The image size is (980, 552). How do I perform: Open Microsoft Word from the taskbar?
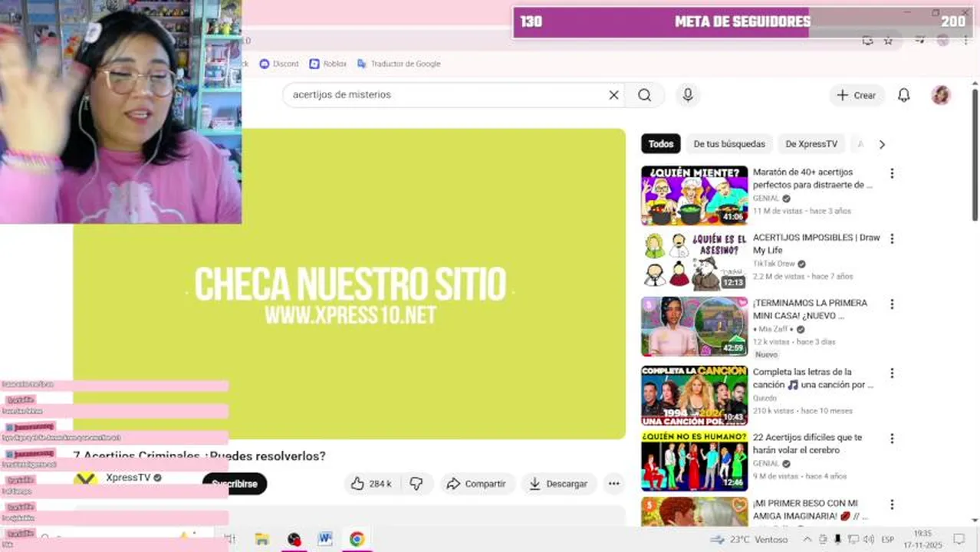tap(325, 539)
